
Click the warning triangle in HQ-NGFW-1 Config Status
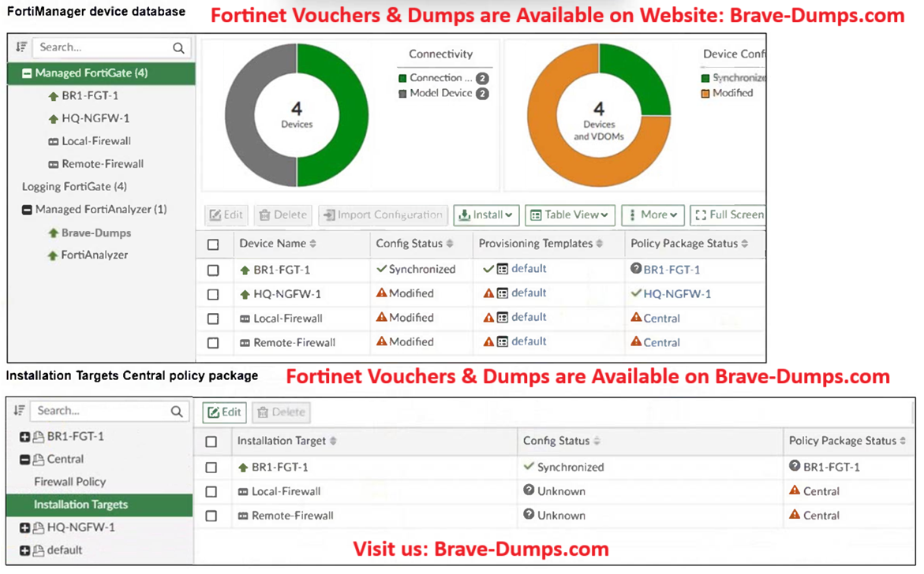tap(381, 293)
